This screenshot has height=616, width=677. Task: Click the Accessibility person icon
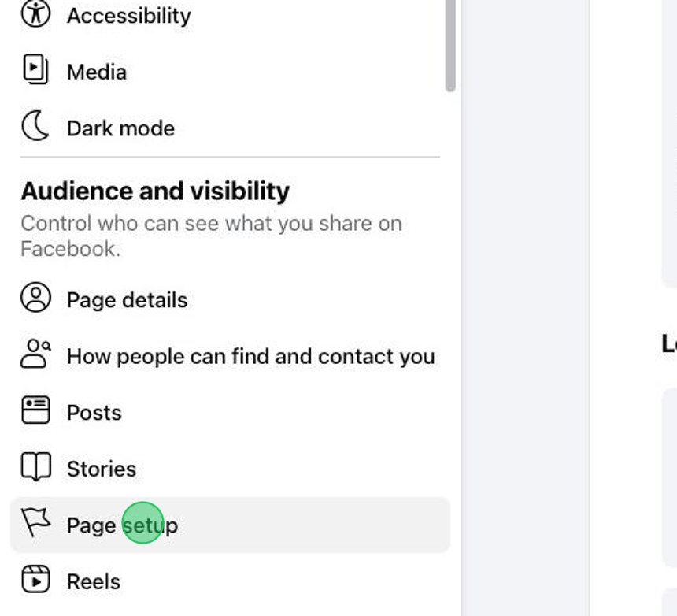35,14
